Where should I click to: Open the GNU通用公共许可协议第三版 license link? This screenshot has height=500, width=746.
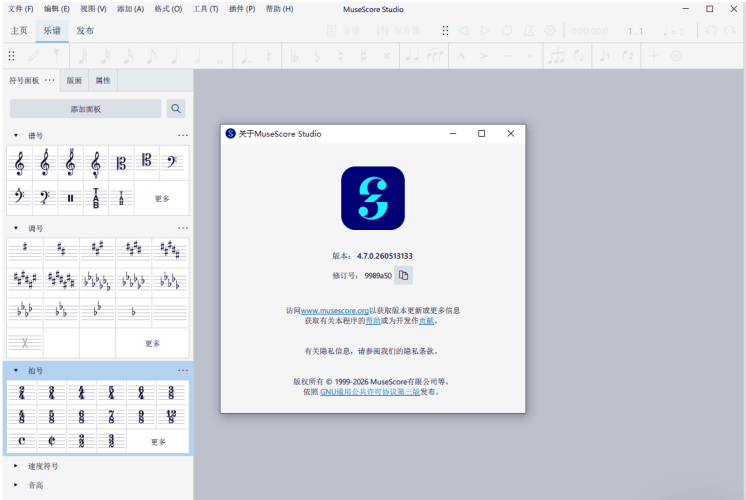370,392
